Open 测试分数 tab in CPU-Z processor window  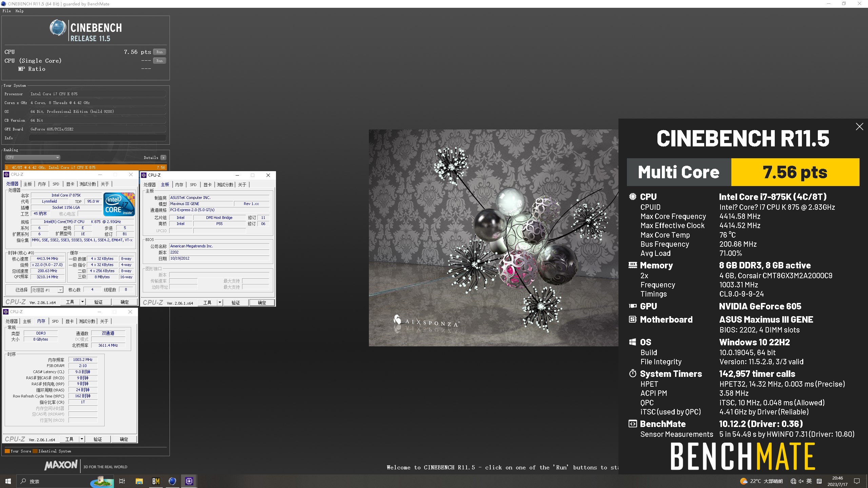pos(87,184)
